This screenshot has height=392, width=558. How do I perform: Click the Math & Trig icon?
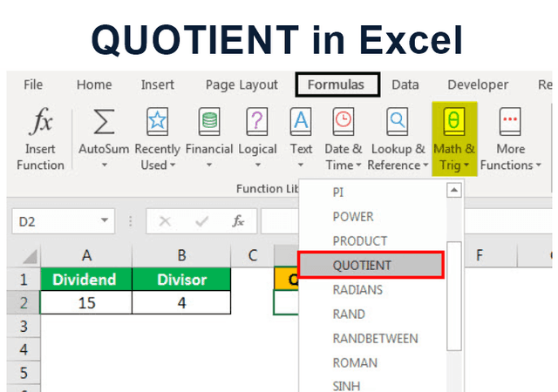(454, 121)
